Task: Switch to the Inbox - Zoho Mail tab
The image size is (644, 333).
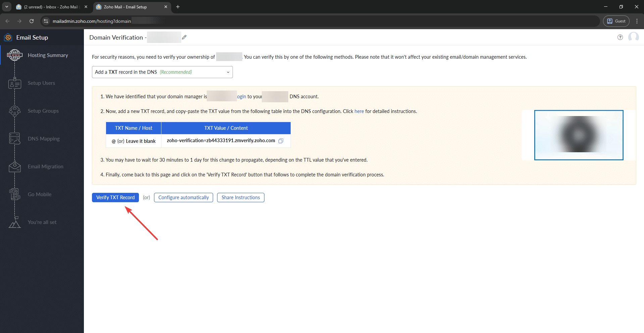Action: click(51, 7)
